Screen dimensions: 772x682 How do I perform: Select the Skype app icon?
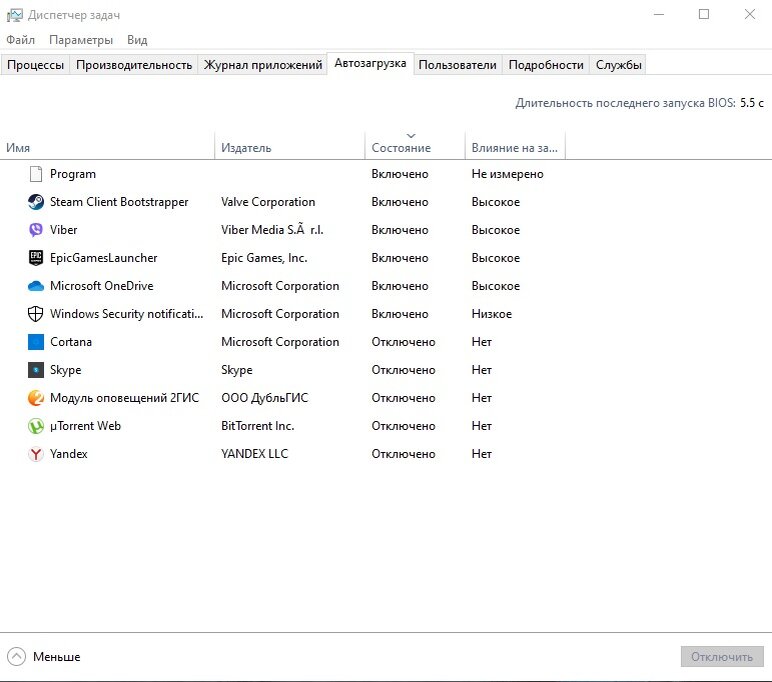tap(35, 370)
